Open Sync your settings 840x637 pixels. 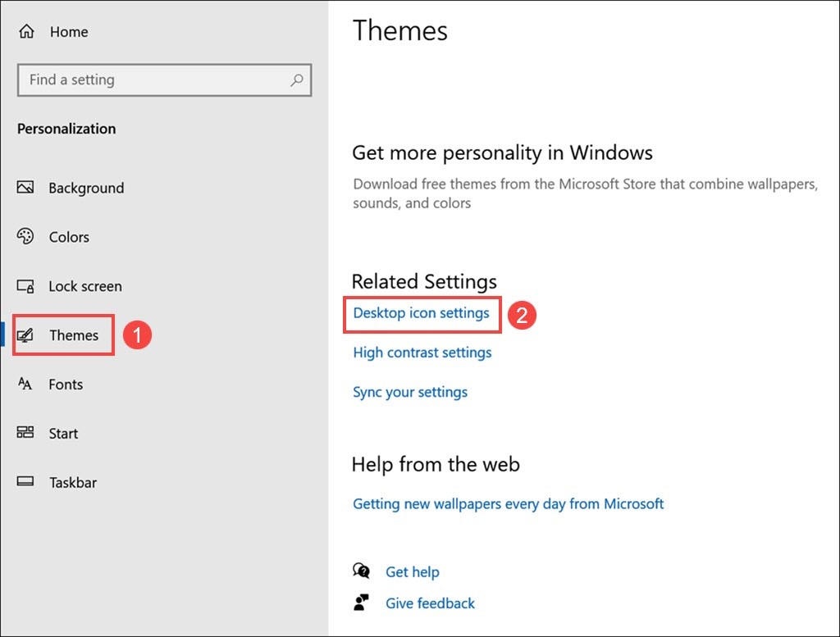coord(410,392)
